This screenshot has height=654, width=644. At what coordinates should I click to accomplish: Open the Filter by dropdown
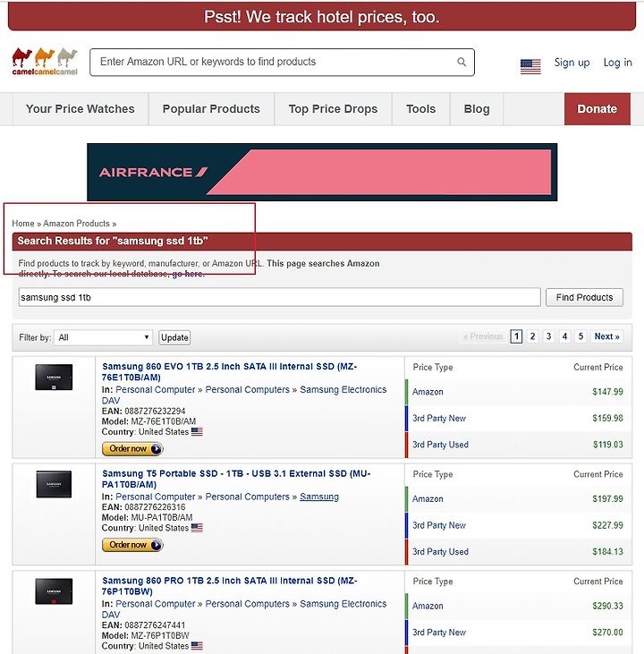(x=104, y=337)
